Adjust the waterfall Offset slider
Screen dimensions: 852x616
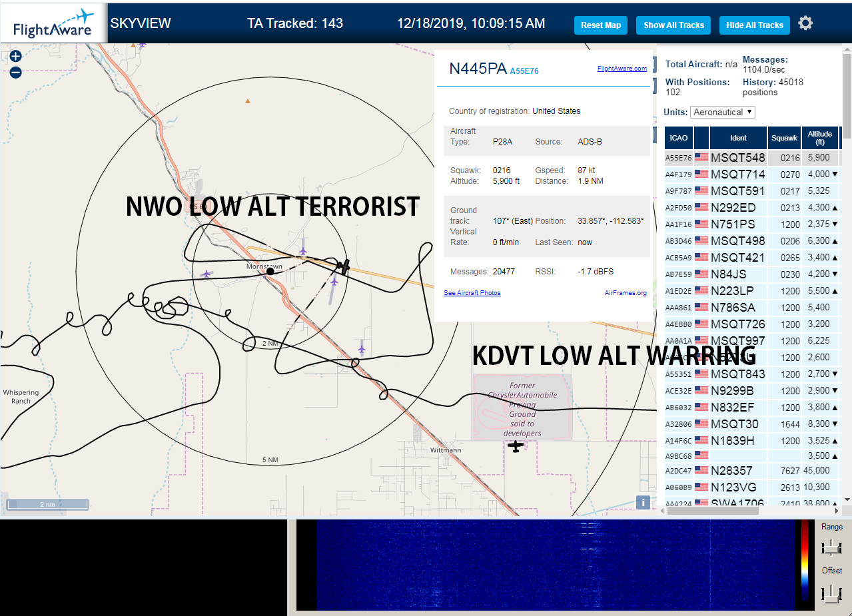pyautogui.click(x=831, y=593)
